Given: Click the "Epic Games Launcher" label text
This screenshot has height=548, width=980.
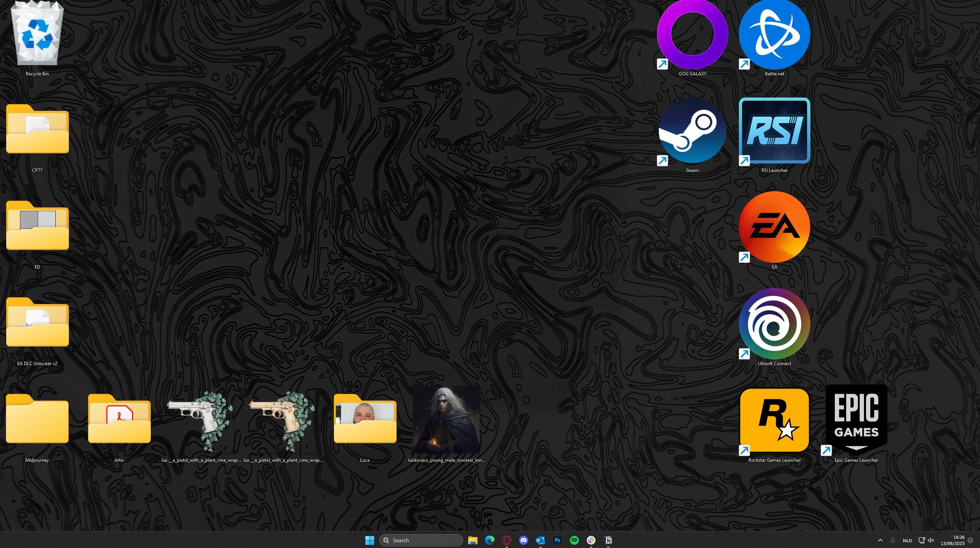Looking at the screenshot, I should 856,460.
